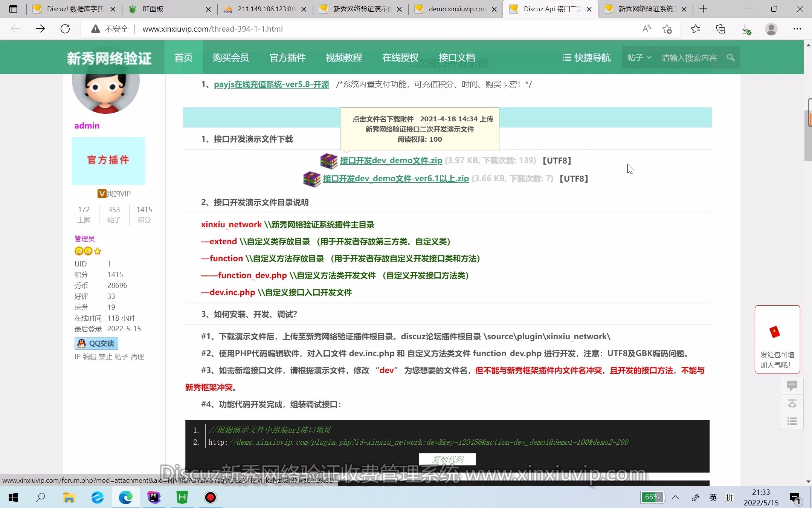Click the return to list icon
The width and height of the screenshot is (812, 508).
[792, 421]
